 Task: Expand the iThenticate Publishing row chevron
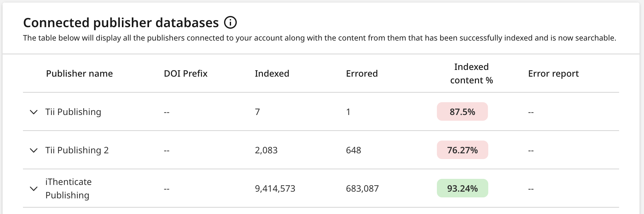pos(34,189)
